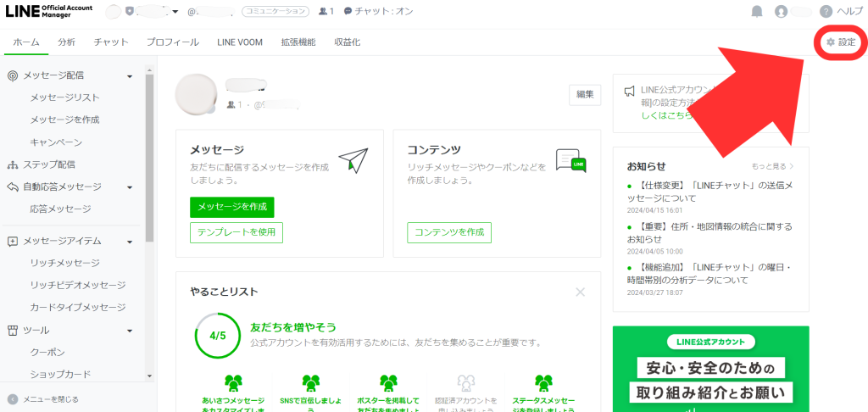Click the テンプレートを使用 button
Viewport: 868px width, 412px height.
click(236, 232)
